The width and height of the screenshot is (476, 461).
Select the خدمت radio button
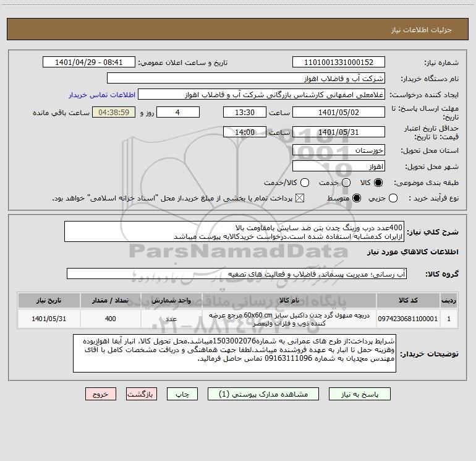coord(346,183)
